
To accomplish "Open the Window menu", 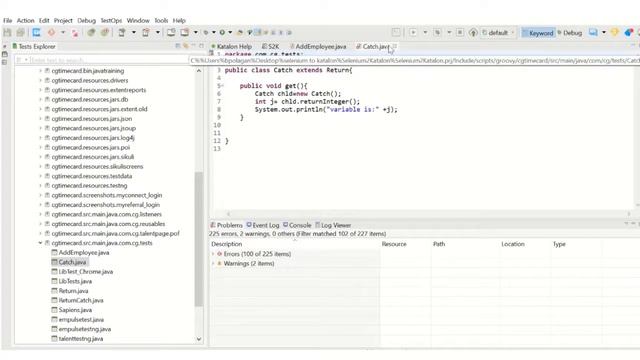I will point(138,20).
